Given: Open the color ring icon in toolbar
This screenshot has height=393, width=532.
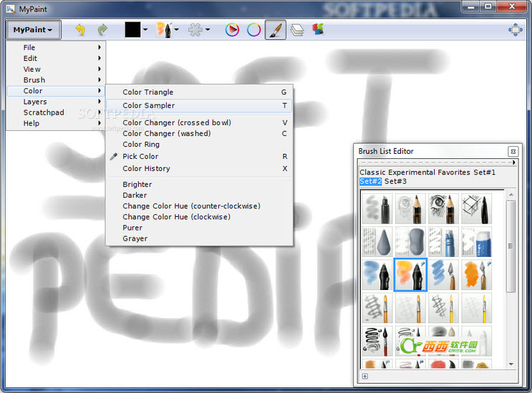Looking at the screenshot, I should click(253, 30).
